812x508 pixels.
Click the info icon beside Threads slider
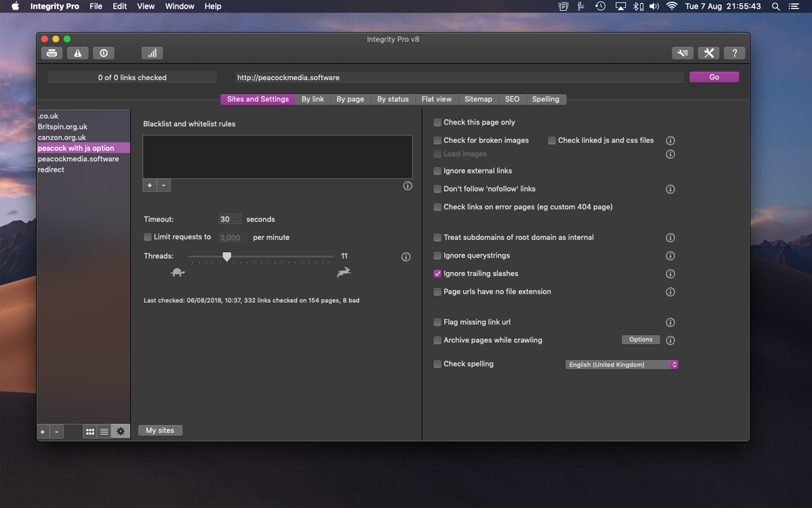406,257
